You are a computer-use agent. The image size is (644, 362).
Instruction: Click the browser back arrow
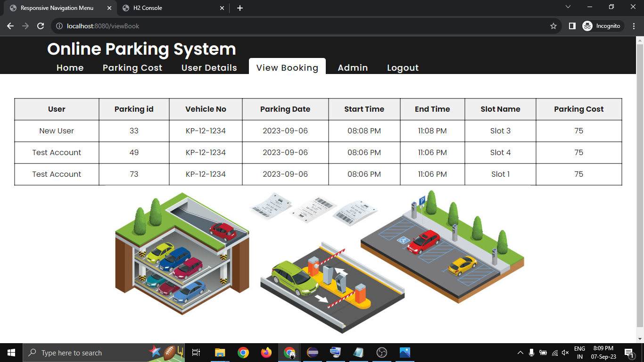pyautogui.click(x=10, y=26)
